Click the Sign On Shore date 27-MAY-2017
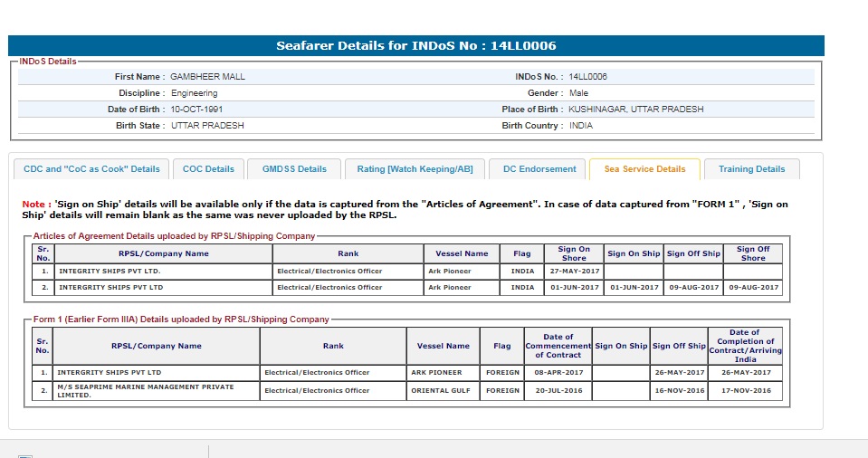This screenshot has width=868, height=458. click(x=574, y=271)
